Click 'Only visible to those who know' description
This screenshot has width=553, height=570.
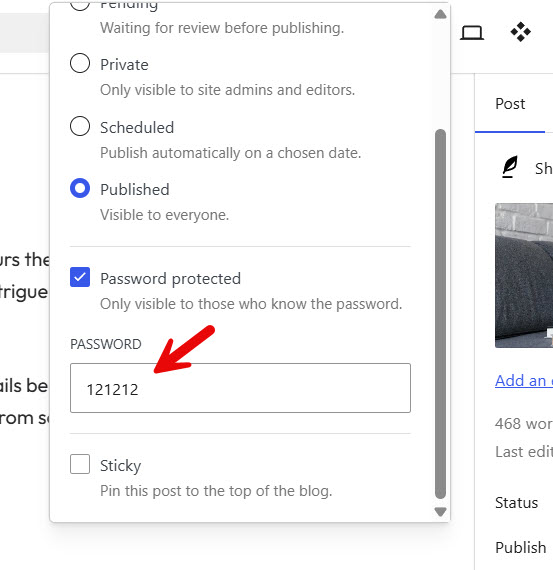pyautogui.click(x=251, y=304)
